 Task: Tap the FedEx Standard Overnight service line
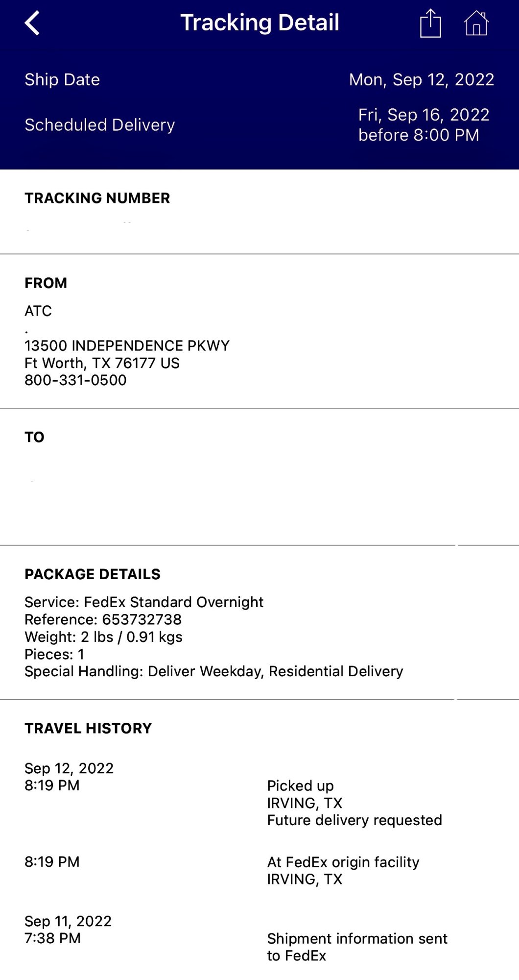[144, 602]
